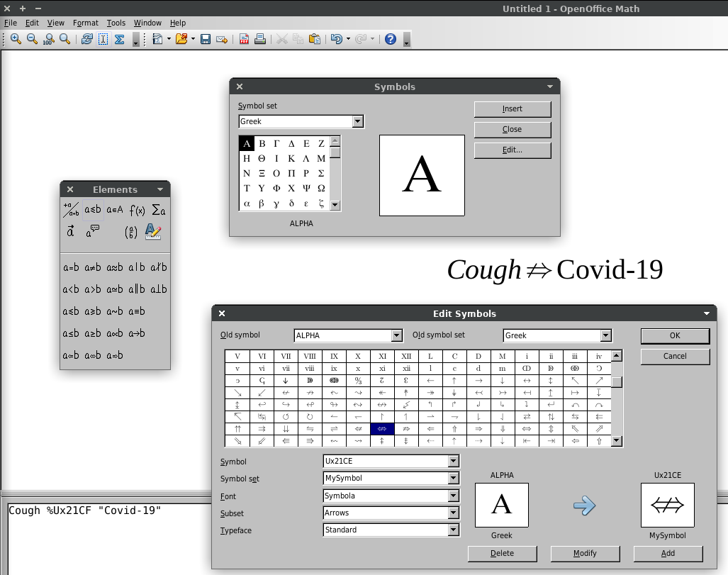The width and height of the screenshot is (728, 575).
Task: Expand the Font dropdown showing Symbola
Action: (x=454, y=496)
